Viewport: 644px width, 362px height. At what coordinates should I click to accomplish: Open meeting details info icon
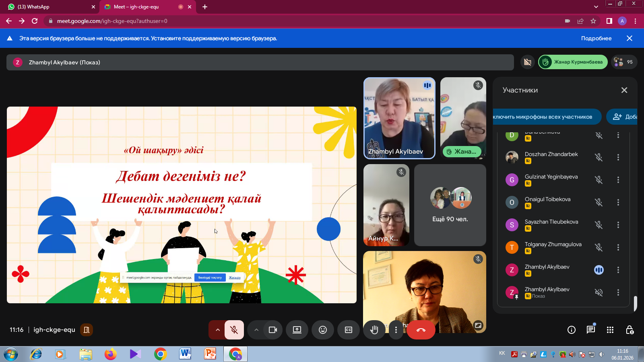[x=571, y=330]
